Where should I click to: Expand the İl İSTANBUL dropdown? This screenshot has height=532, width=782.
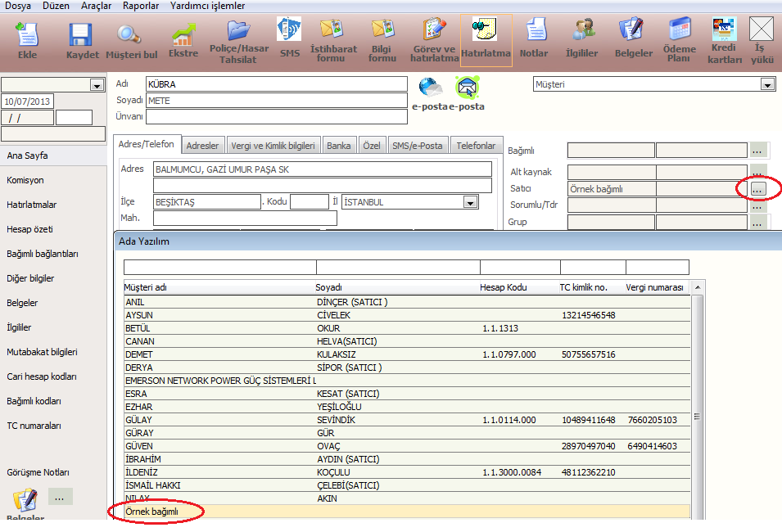click(x=470, y=202)
